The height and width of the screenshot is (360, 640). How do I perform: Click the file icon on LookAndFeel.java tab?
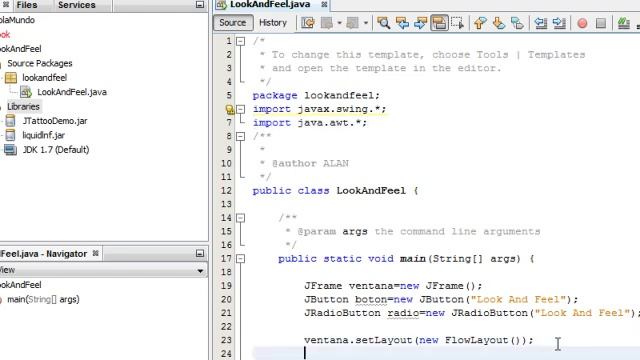pos(221,5)
